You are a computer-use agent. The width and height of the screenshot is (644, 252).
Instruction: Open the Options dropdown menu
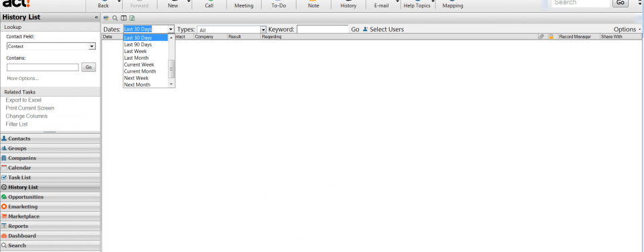click(x=627, y=30)
